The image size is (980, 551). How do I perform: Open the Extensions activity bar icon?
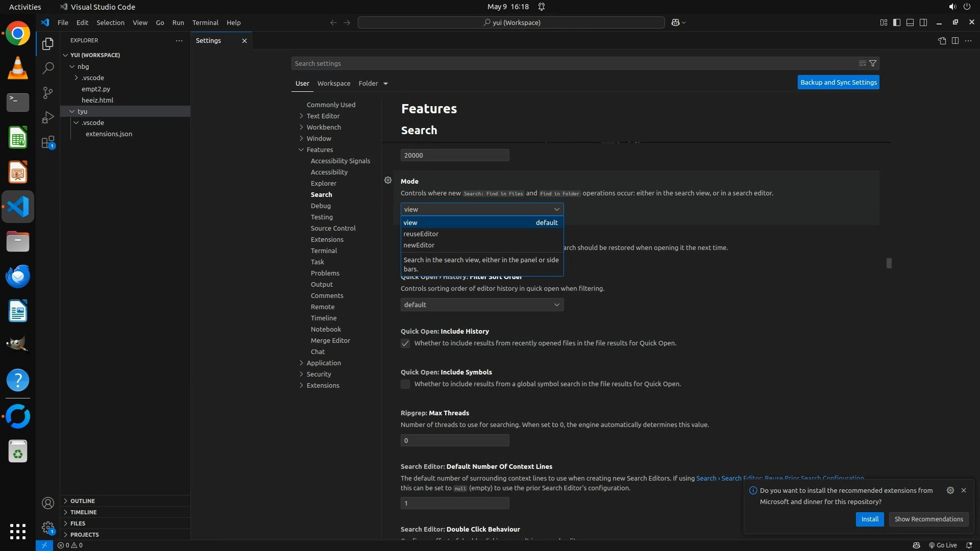point(47,142)
